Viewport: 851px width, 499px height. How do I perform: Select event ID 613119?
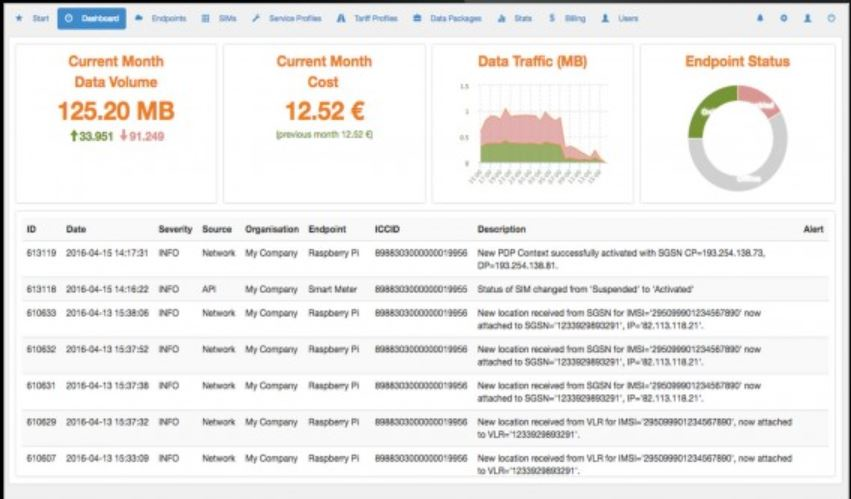(41, 253)
